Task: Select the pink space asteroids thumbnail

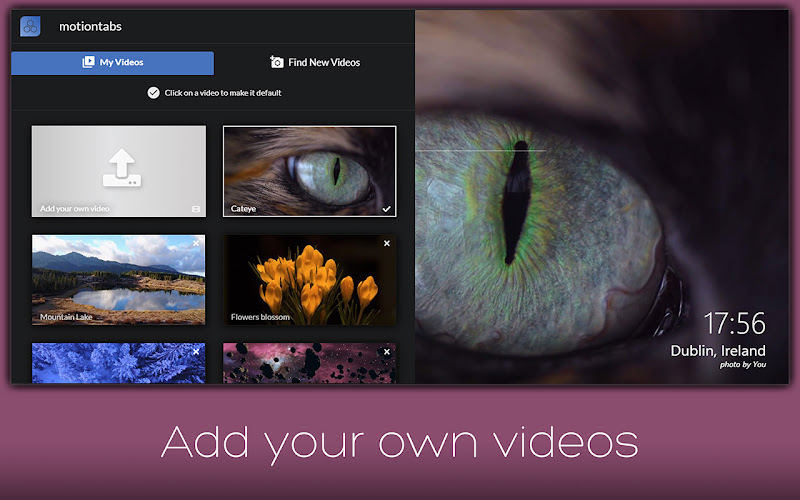Action: coord(310,363)
